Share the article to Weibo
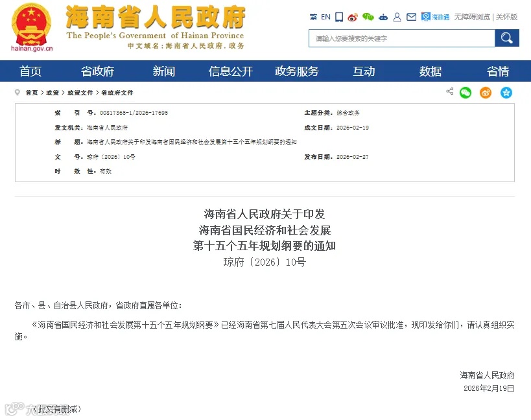 pos(485,93)
